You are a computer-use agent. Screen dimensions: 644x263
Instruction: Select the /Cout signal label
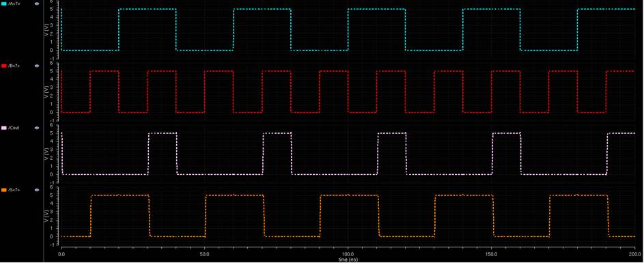point(14,128)
